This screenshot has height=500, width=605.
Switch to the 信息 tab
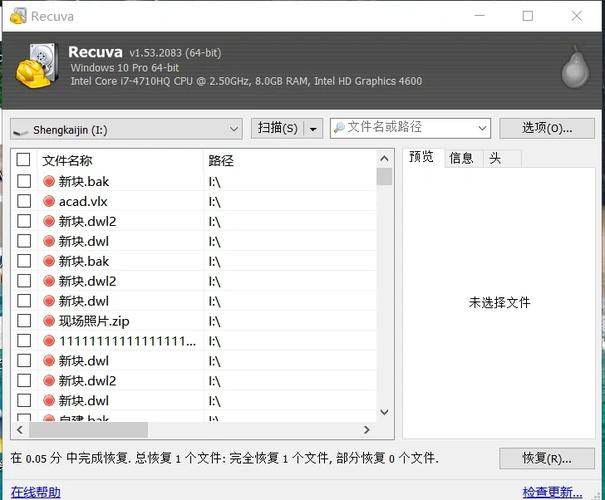tap(461, 158)
